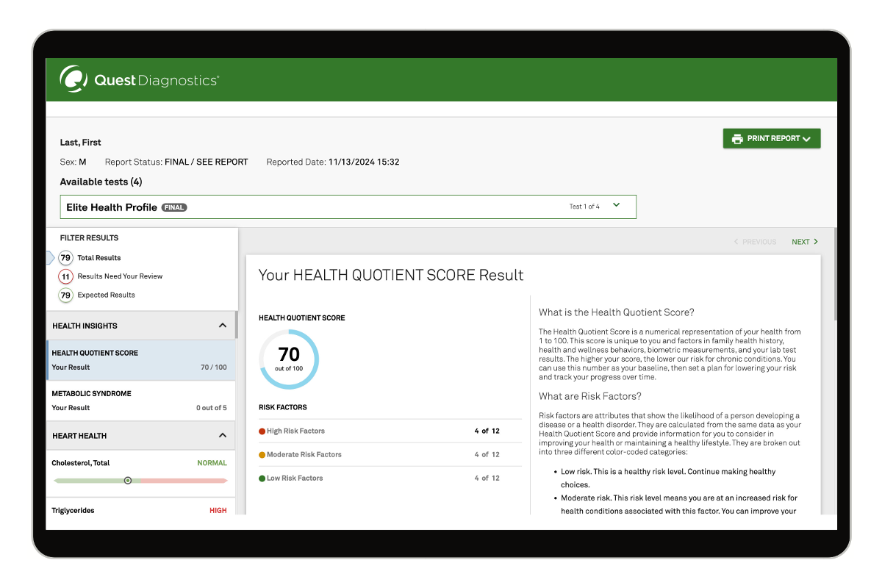Collapse the Heart Health section
This screenshot has height=588, width=882.
(x=223, y=436)
